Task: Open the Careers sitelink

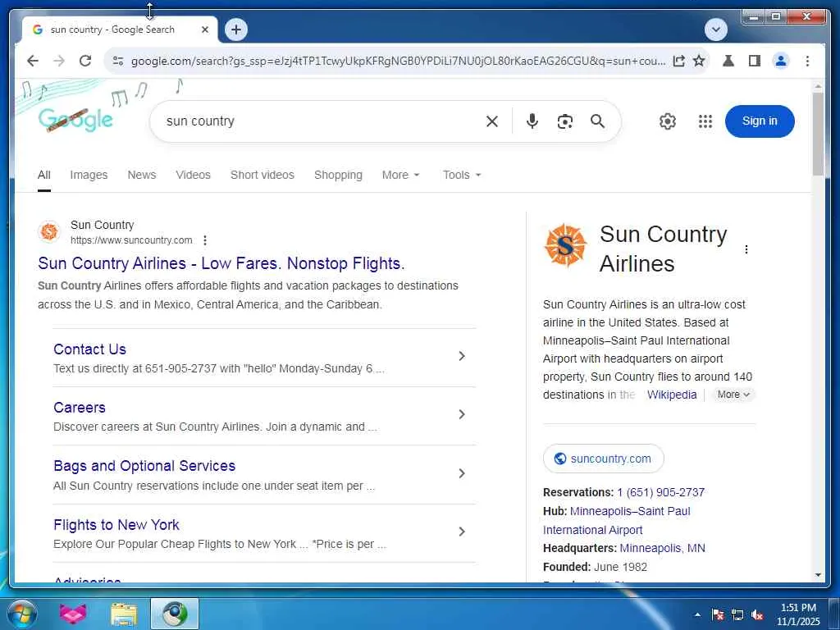Action: click(x=80, y=408)
